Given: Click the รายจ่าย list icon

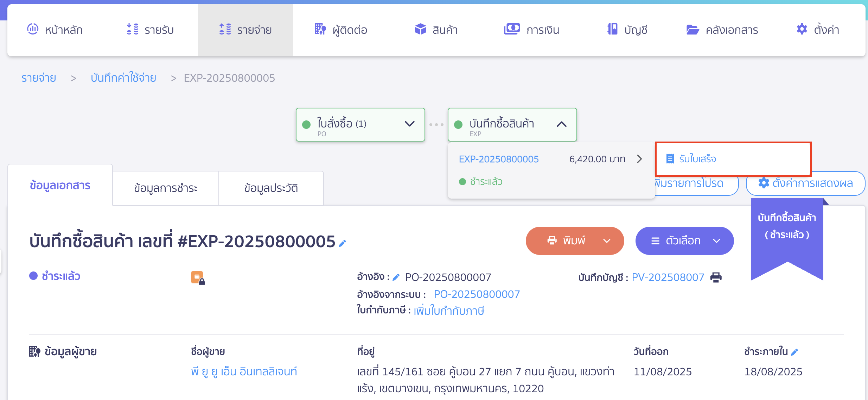Looking at the screenshot, I should tap(225, 29).
